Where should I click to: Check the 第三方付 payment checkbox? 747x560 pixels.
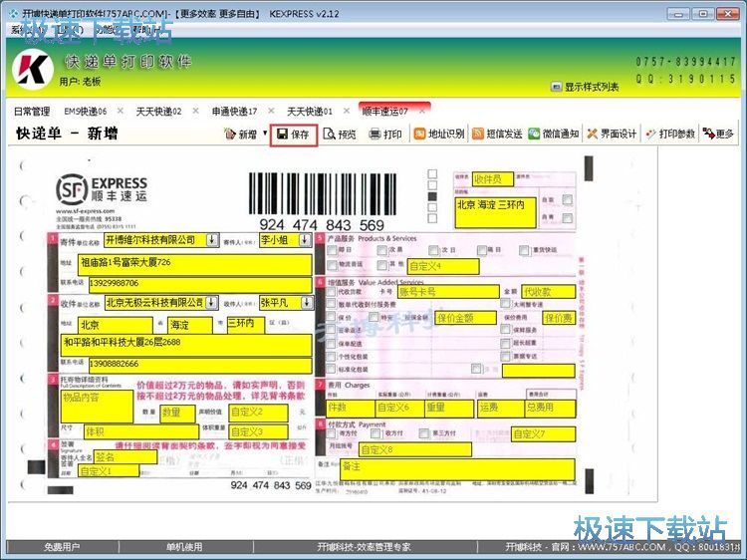coord(424,433)
